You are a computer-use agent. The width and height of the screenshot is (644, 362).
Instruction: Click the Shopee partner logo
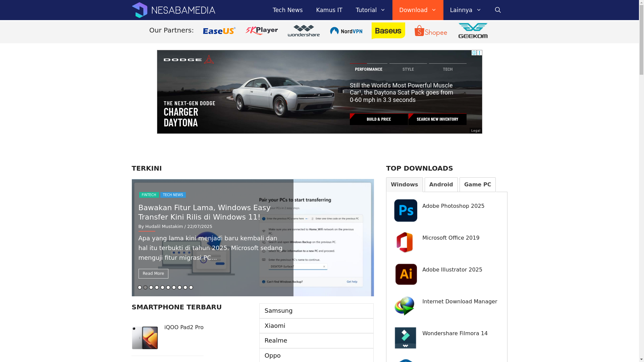(431, 31)
